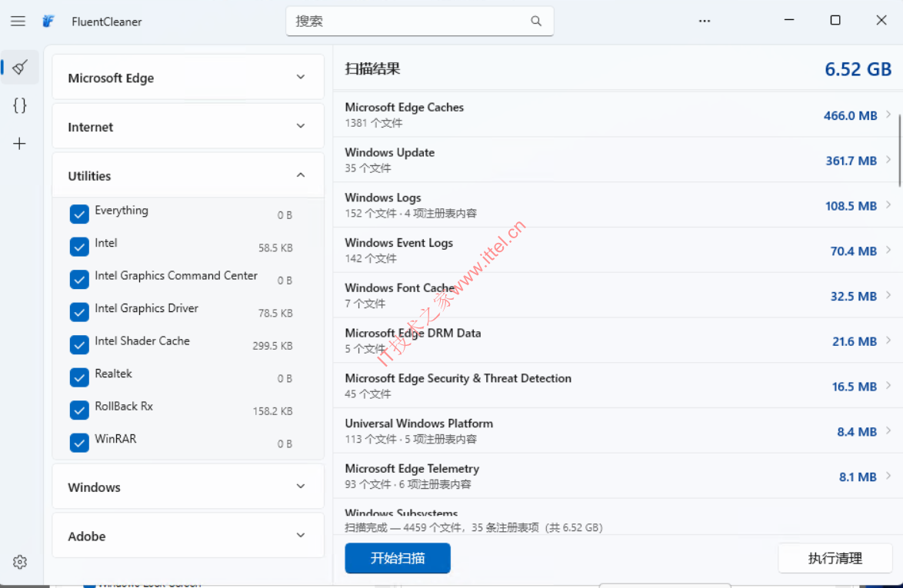Click 开始扫描 start scan button
Screen dimensions: 903x588
click(398, 558)
